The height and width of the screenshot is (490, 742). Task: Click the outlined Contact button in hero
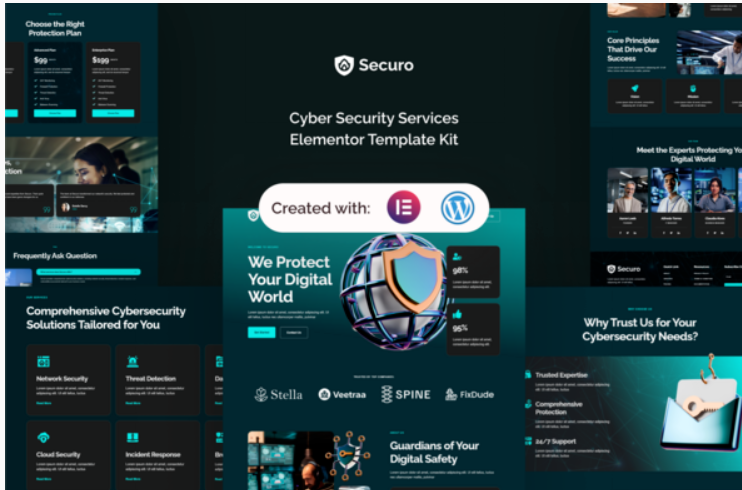[x=294, y=332]
